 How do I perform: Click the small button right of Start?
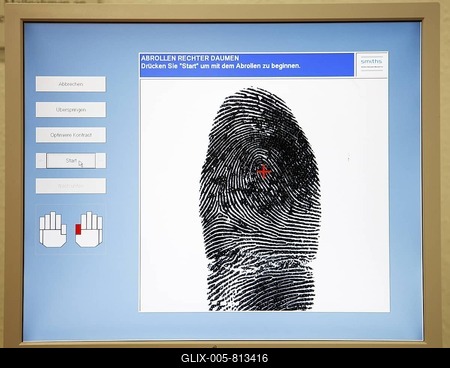click(101, 161)
